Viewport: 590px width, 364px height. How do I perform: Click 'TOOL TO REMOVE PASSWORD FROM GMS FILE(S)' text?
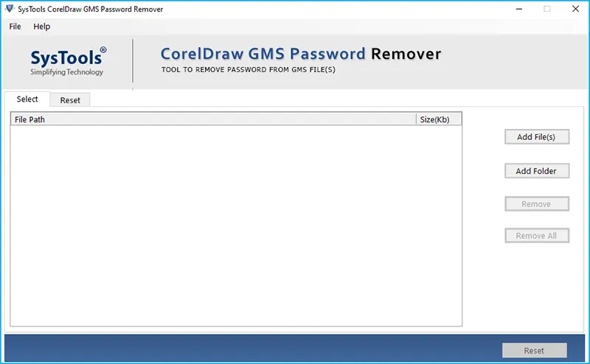(x=249, y=69)
